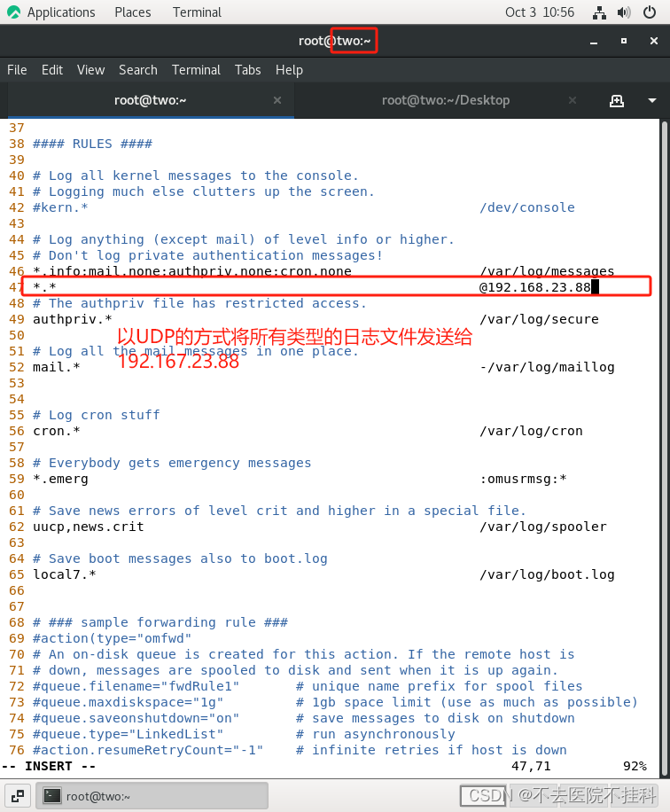Click '# Log cron stuff' comment
Screen dimensions: 670x812
point(97,416)
